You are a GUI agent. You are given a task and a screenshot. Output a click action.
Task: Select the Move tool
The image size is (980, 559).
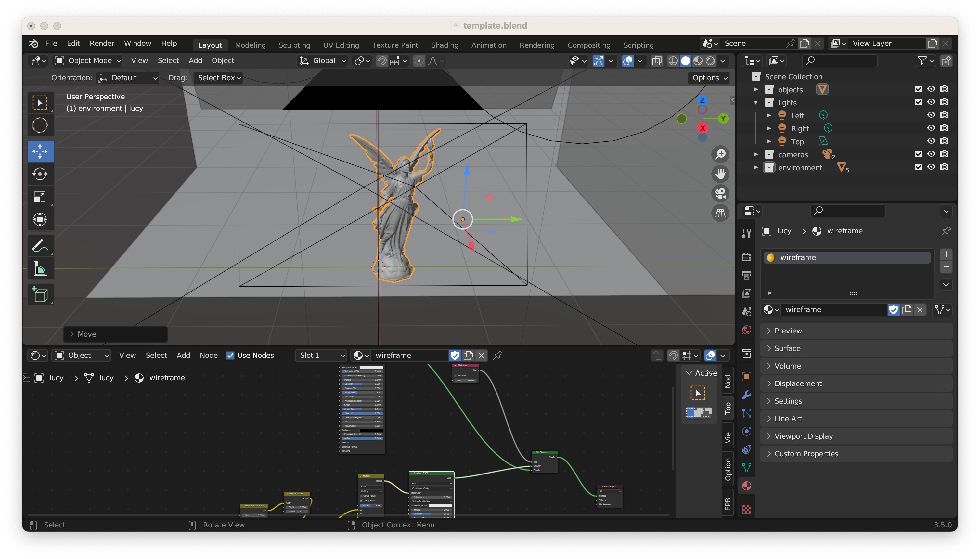coord(40,151)
